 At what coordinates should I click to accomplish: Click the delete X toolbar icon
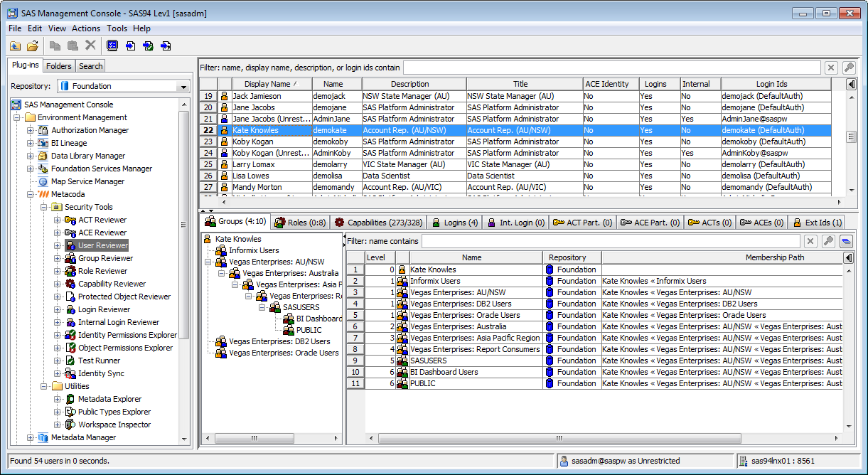(90, 46)
